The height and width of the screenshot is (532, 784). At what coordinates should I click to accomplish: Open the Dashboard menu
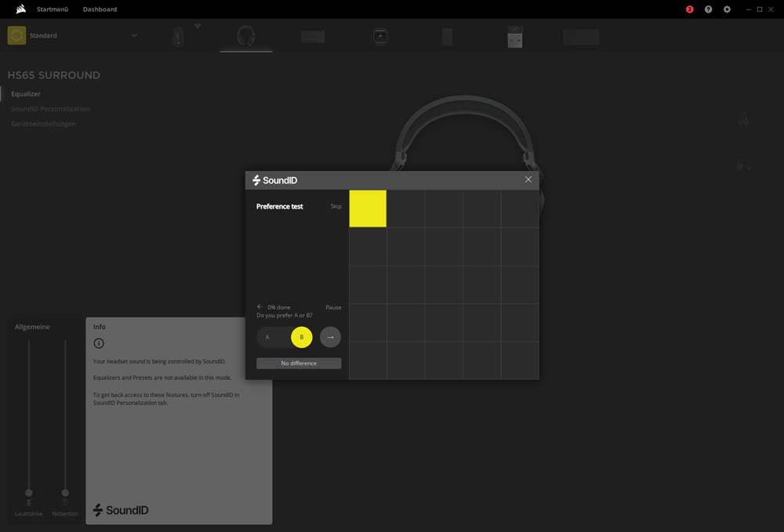[100, 9]
